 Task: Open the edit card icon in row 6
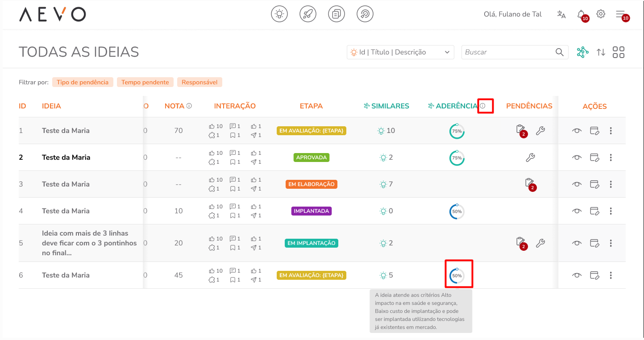pos(594,275)
